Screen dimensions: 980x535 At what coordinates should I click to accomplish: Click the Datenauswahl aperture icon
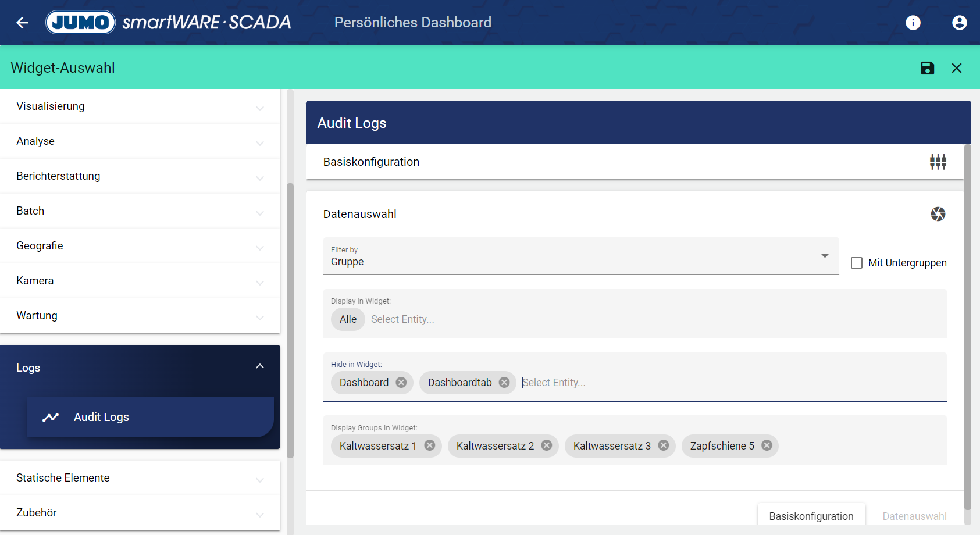(x=938, y=214)
